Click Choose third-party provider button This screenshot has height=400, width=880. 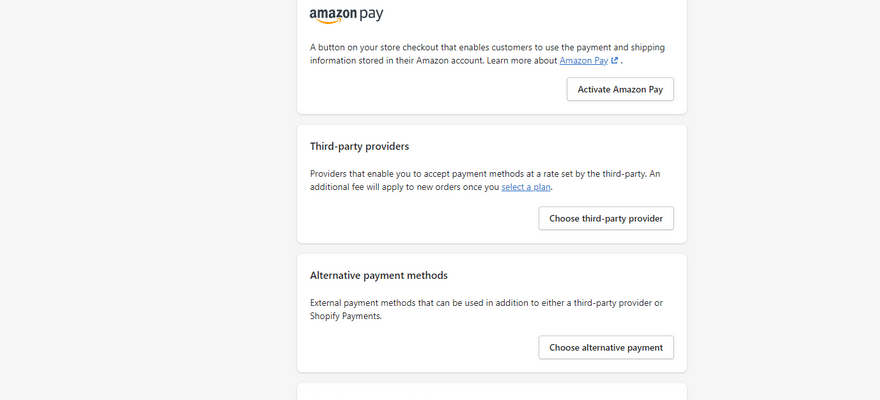606,218
